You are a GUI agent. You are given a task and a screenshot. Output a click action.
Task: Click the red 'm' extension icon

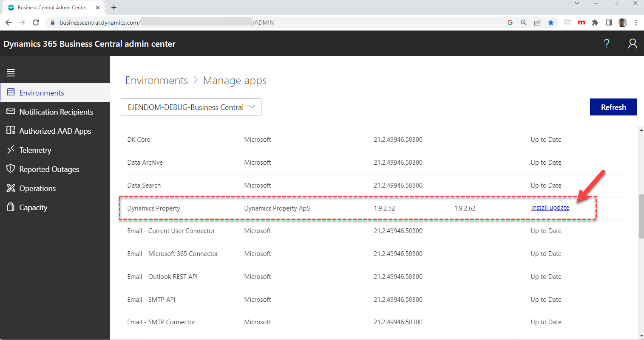point(582,22)
